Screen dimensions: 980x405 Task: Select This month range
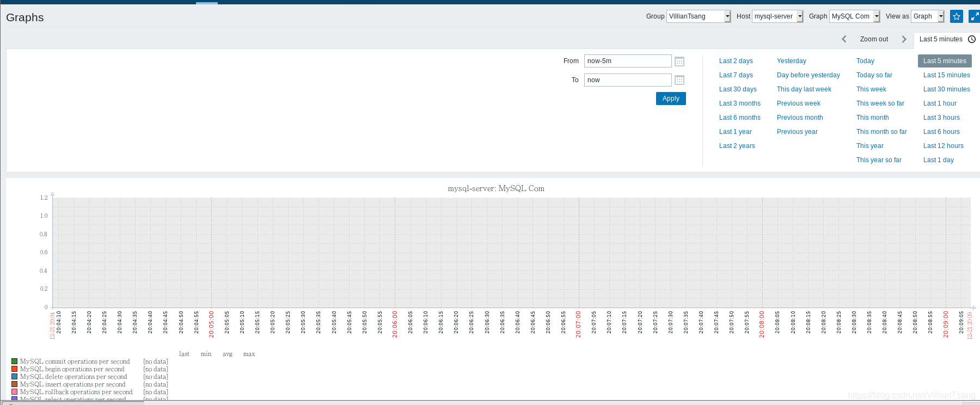tap(873, 118)
